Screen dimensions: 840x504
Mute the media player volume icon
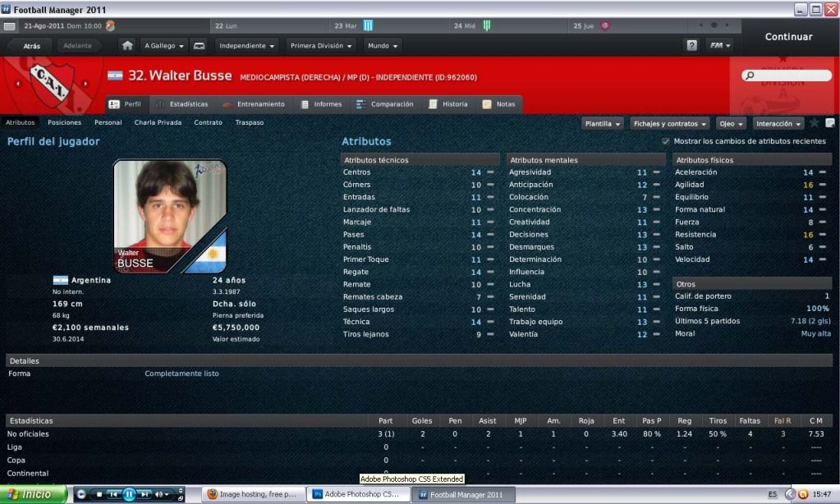159,494
